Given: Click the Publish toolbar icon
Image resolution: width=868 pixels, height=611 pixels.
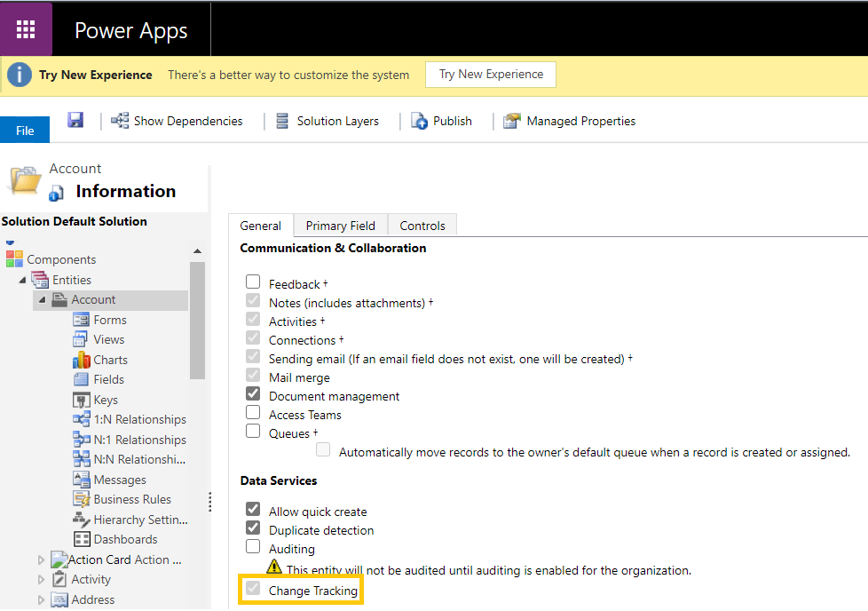Looking at the screenshot, I should (x=420, y=121).
